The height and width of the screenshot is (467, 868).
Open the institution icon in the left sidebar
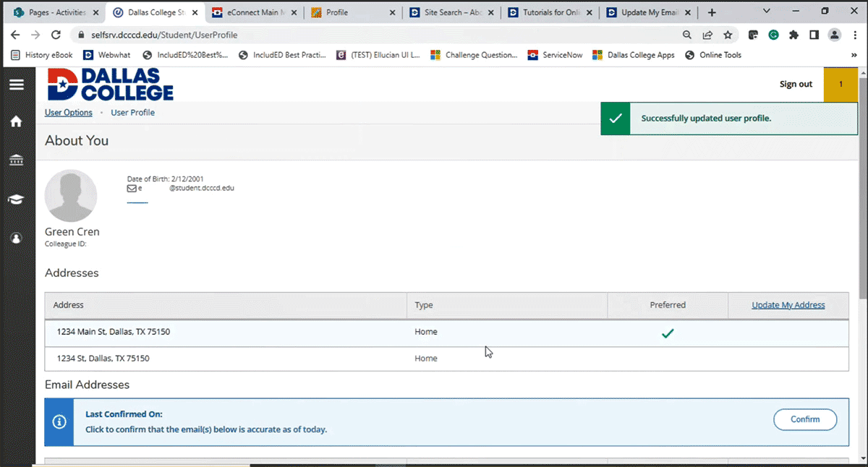click(17, 160)
